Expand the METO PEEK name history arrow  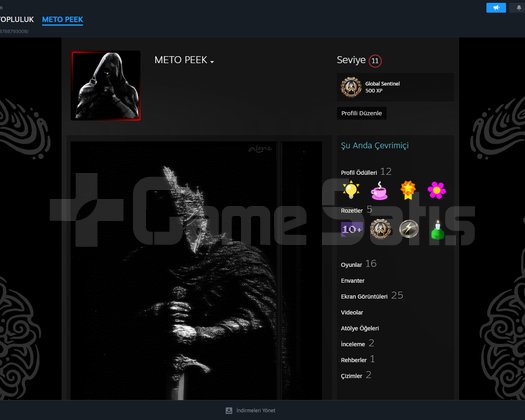[x=212, y=62]
